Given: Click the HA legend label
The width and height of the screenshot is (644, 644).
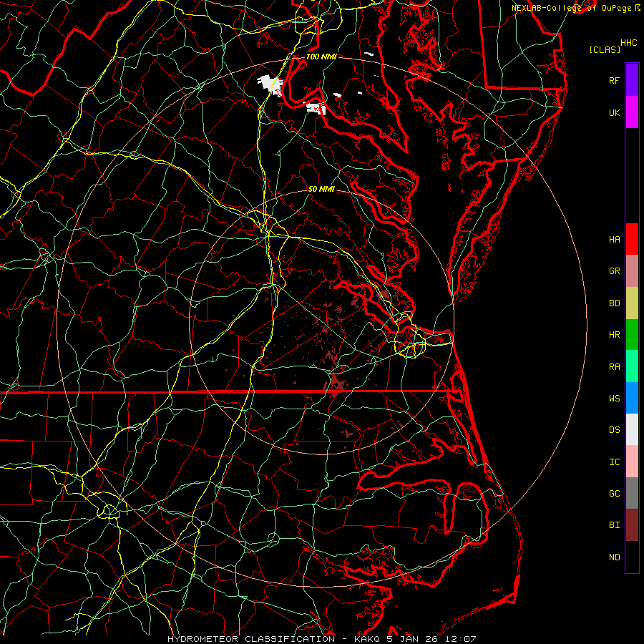Looking at the screenshot, I should pyautogui.click(x=614, y=240).
